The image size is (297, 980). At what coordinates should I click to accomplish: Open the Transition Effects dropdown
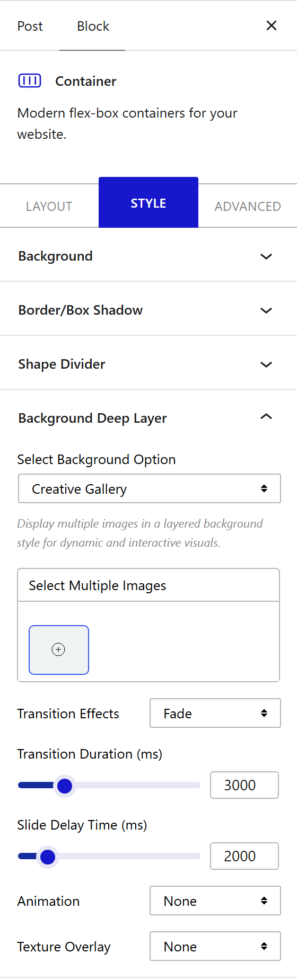(215, 713)
